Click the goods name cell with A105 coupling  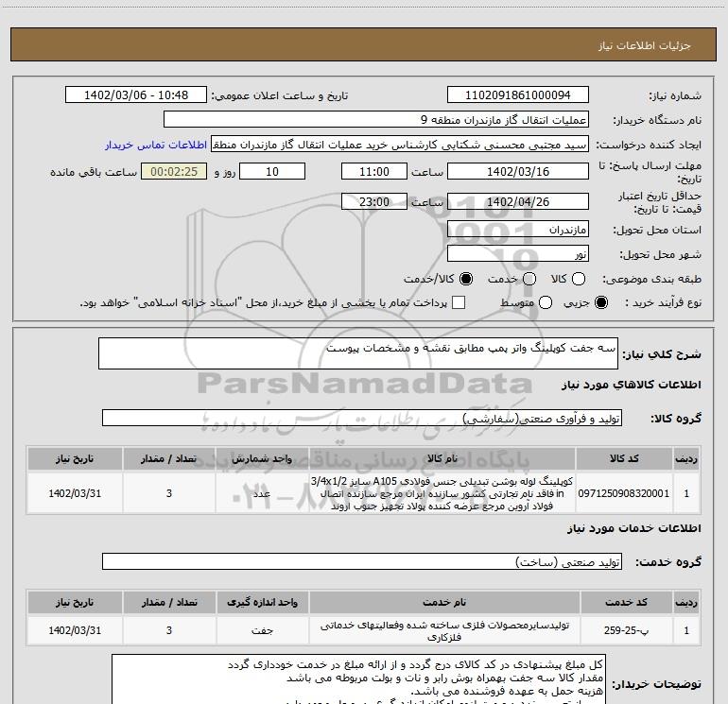click(x=442, y=493)
